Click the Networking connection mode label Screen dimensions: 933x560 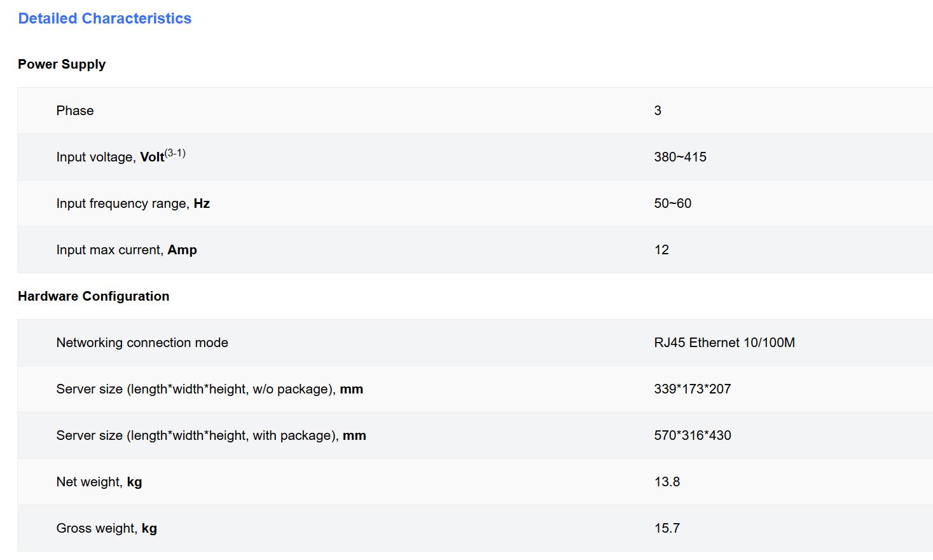coord(142,343)
